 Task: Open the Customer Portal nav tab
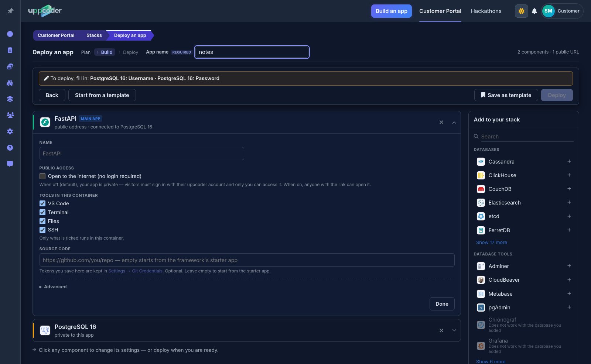click(x=440, y=11)
